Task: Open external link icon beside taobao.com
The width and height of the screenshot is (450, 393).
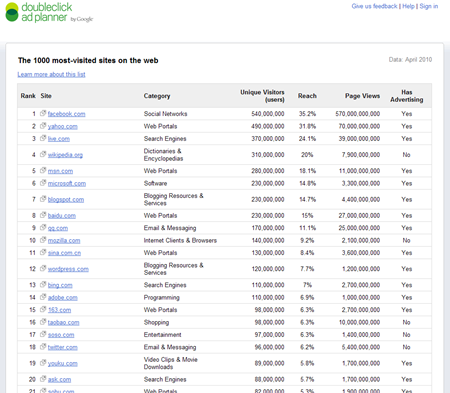Action: [43, 322]
